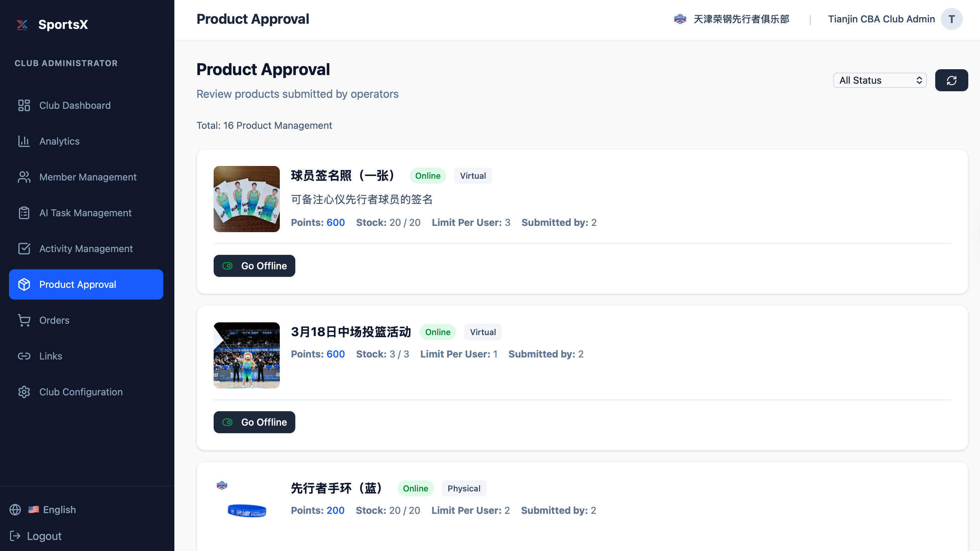The image size is (980, 551).
Task: Open Activity Management in sidebar
Action: click(x=86, y=249)
